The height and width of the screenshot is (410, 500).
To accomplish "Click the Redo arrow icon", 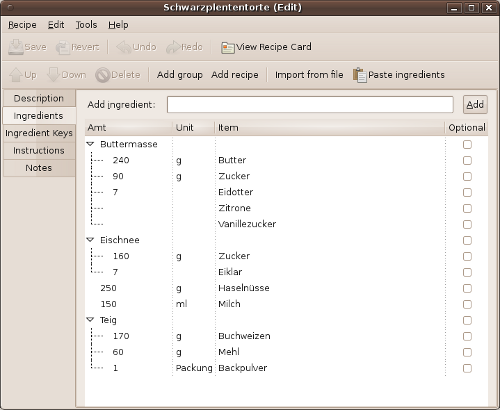I will 173,47.
